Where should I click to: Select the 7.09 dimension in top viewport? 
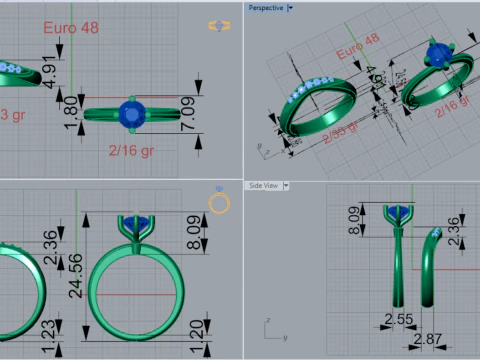(188, 113)
